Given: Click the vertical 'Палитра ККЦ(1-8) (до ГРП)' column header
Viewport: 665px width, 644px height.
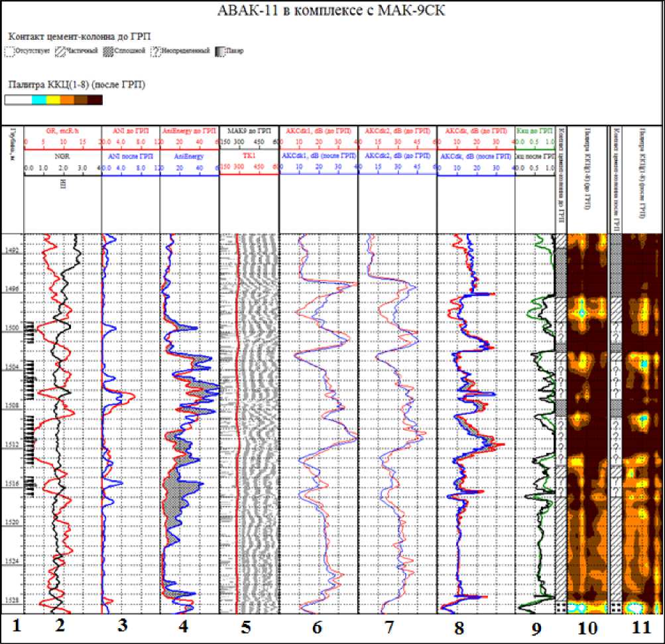Looking at the screenshot, I should tap(587, 168).
